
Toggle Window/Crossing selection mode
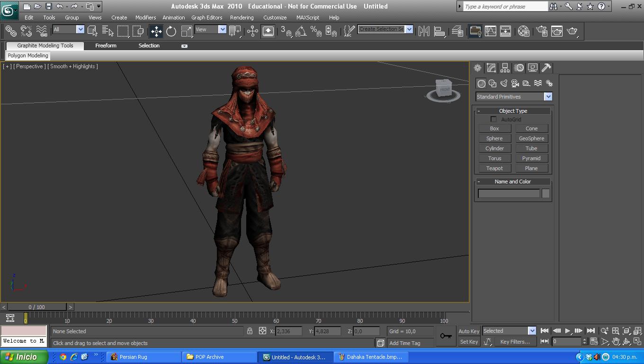coord(138,31)
